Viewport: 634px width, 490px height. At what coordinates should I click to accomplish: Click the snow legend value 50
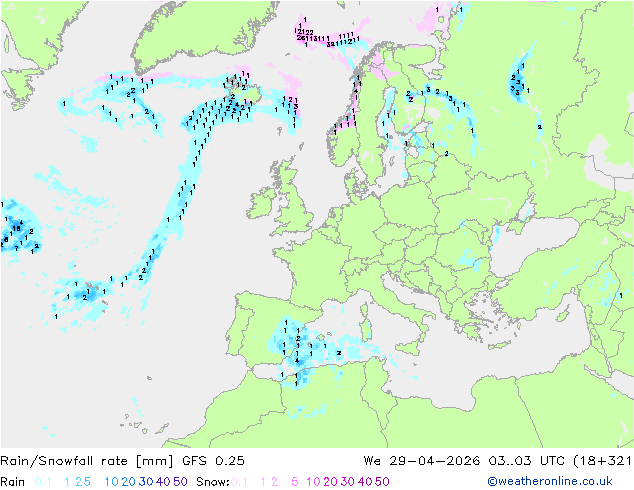coord(382,482)
